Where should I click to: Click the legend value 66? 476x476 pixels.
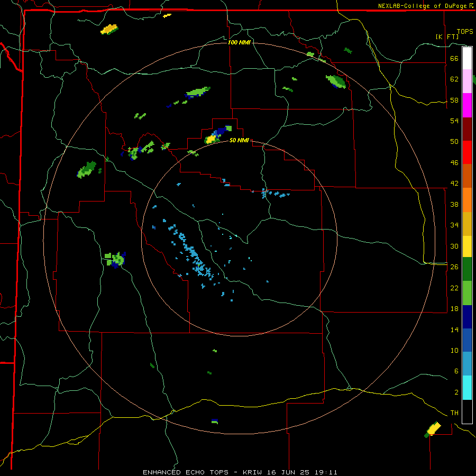coord(454,58)
